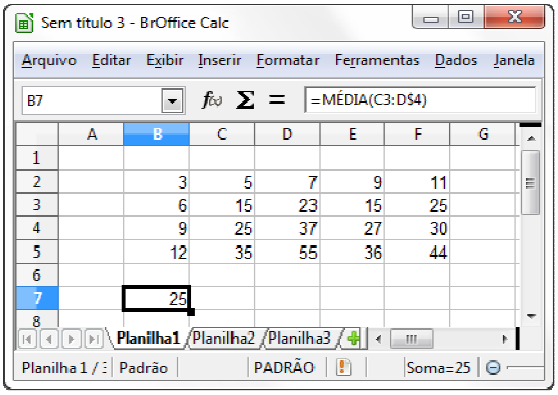Select column C header
Image resolution: width=558 pixels, height=395 pixels.
click(x=222, y=135)
